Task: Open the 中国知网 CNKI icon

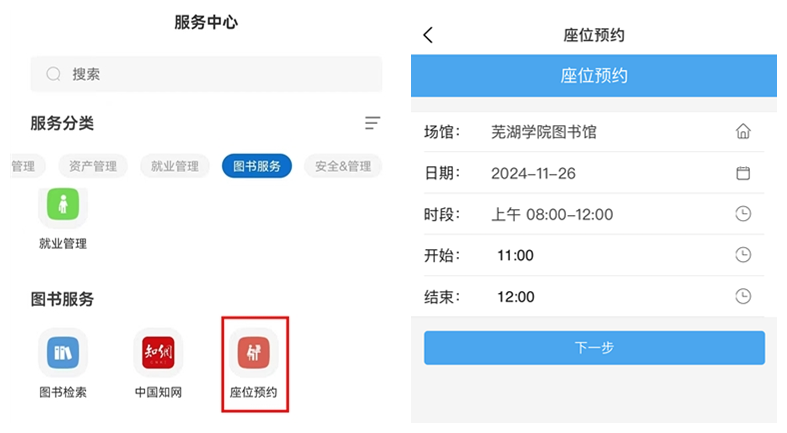Action: 158,352
